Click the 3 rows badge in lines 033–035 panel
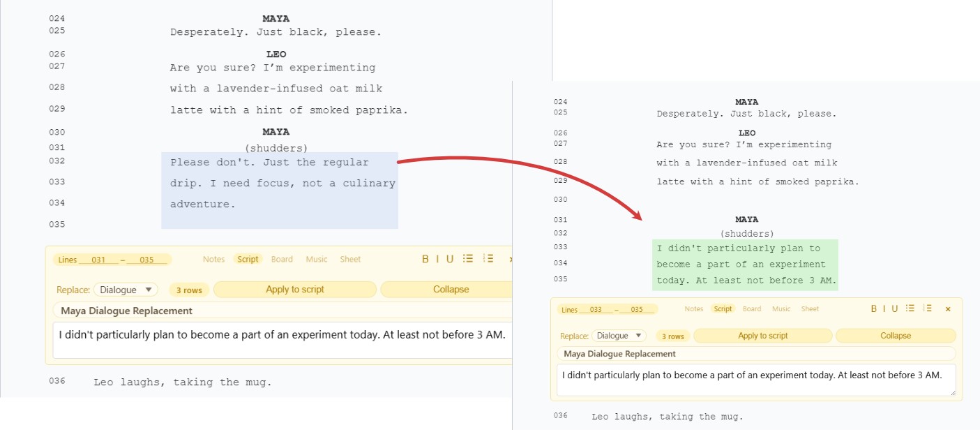Screen dimensions: 980x432 click(x=673, y=336)
